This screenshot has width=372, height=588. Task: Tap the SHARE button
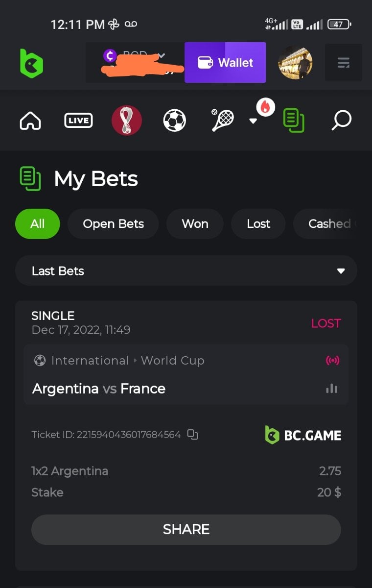(x=186, y=529)
